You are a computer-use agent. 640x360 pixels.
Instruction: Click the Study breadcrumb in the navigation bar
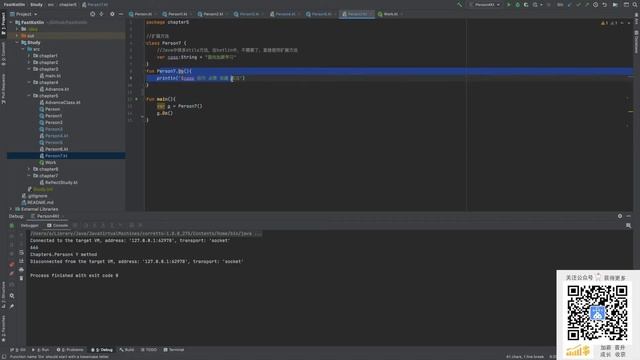[36, 4]
